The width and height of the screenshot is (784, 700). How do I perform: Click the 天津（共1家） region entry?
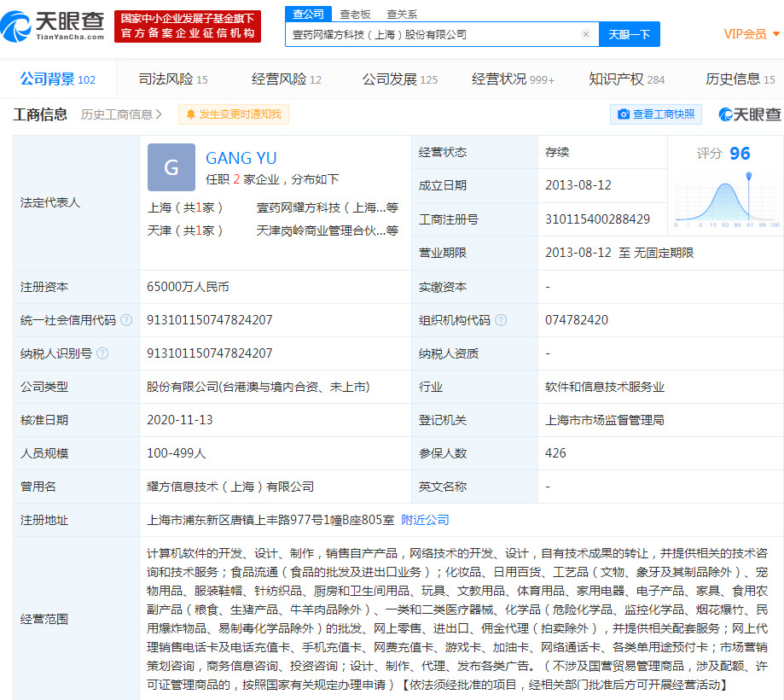(x=185, y=230)
